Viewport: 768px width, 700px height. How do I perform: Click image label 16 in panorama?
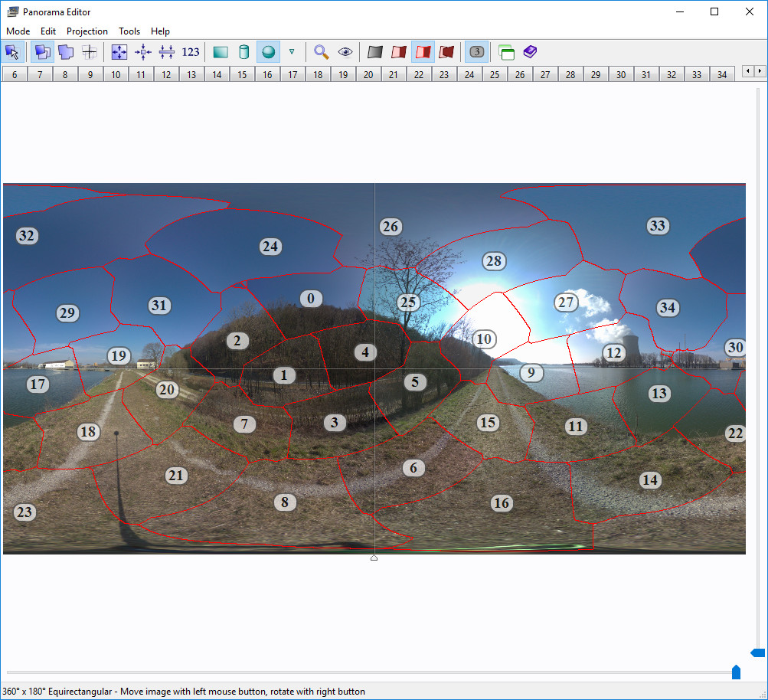[x=502, y=503]
